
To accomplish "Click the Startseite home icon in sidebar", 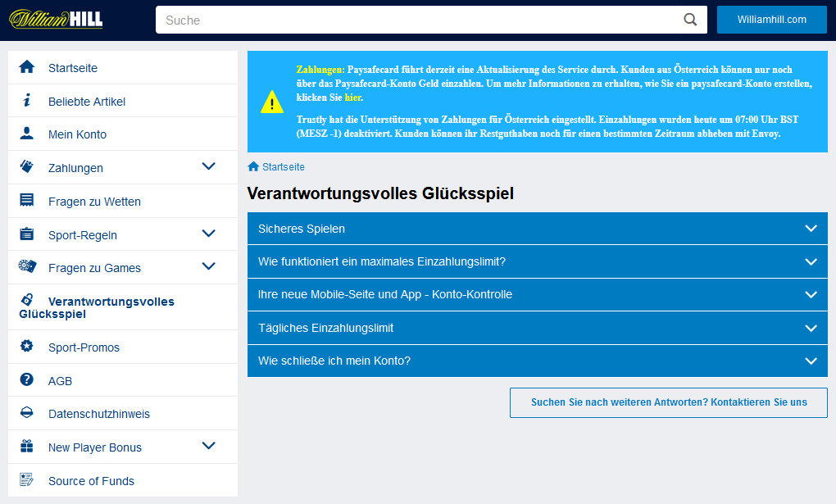I will (x=27, y=67).
